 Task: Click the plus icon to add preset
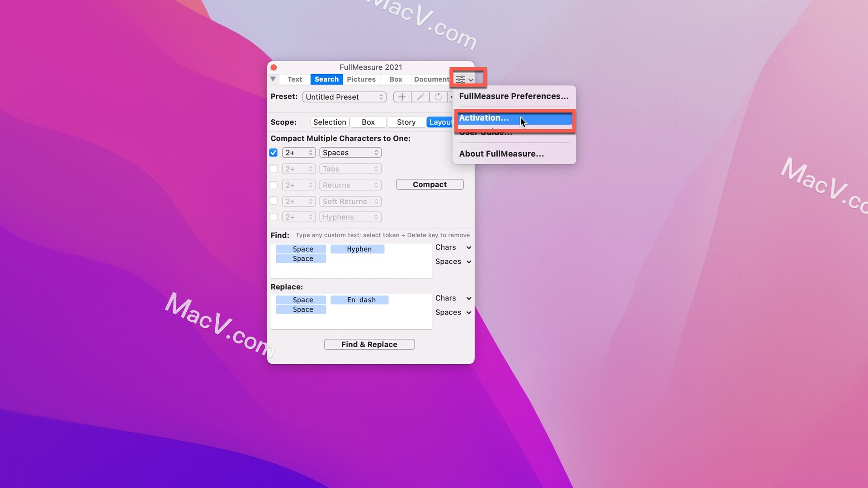tap(402, 97)
